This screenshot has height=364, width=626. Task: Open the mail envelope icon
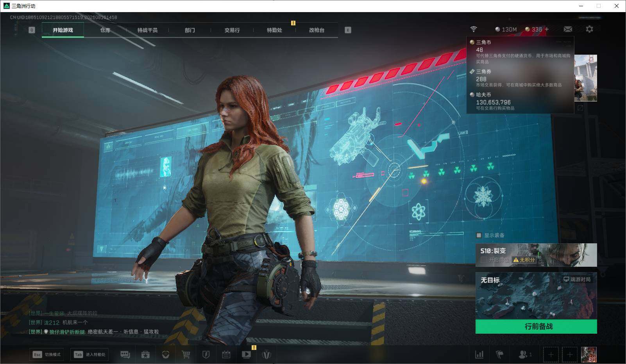568,29
